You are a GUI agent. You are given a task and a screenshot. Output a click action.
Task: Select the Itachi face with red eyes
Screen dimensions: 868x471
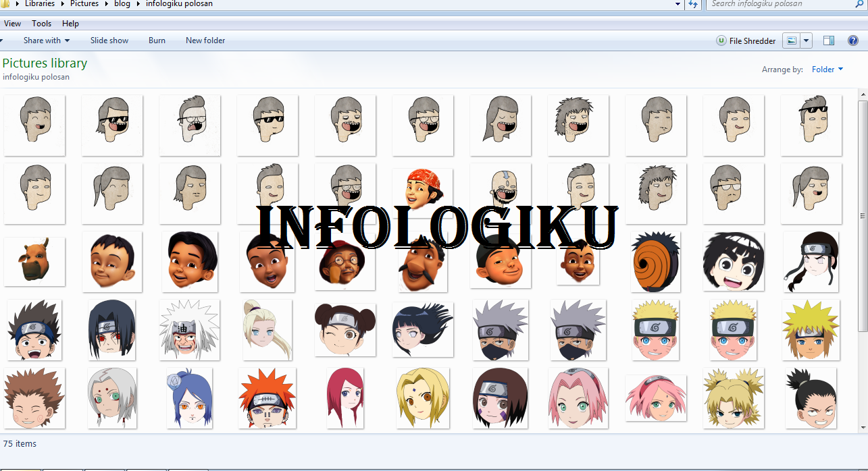coord(111,330)
